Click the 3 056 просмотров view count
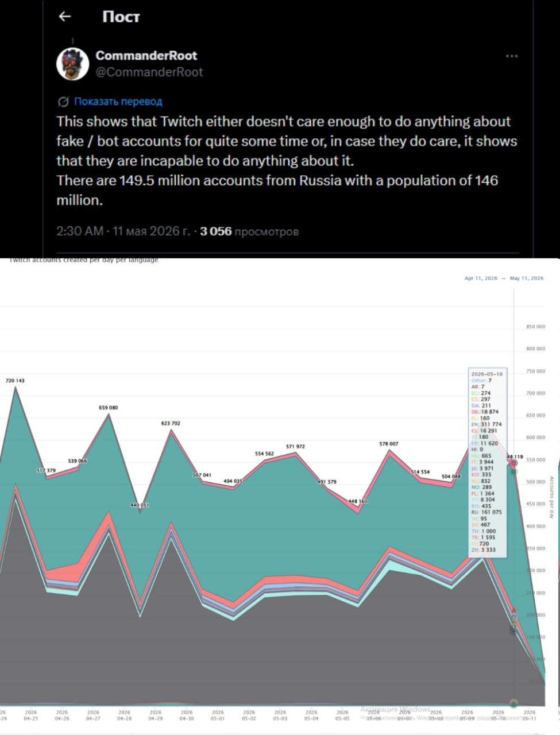Screen dimensions: 560x735 249,231
